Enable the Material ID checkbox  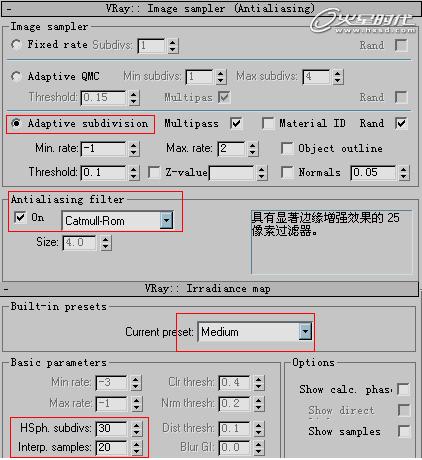coord(268,123)
